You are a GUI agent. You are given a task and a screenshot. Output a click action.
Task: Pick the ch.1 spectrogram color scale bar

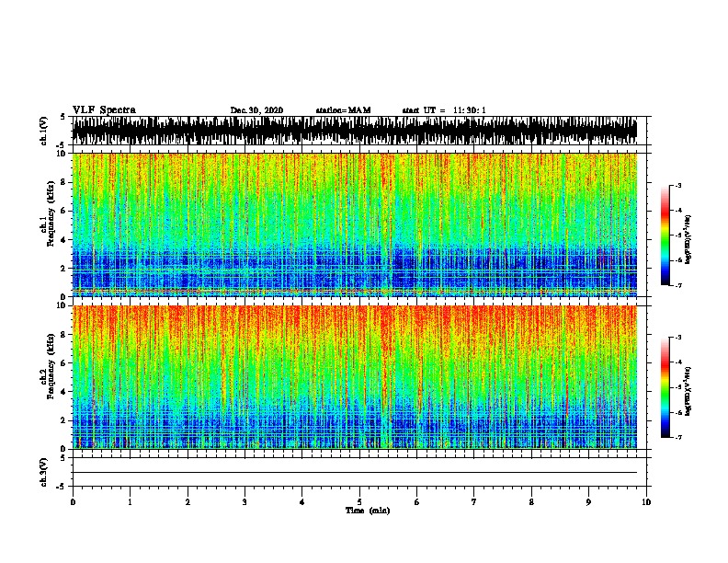tap(665, 236)
